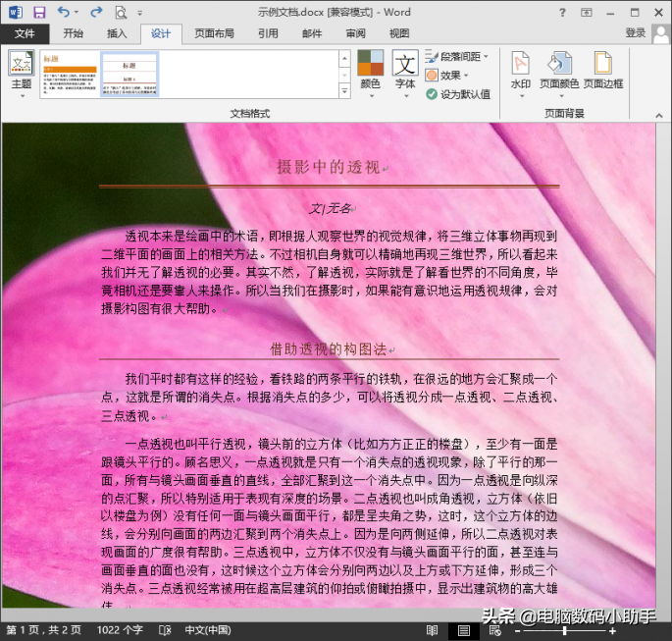Click the author line 文|无名
Viewport: 672px width, 641px height.
tap(330, 209)
